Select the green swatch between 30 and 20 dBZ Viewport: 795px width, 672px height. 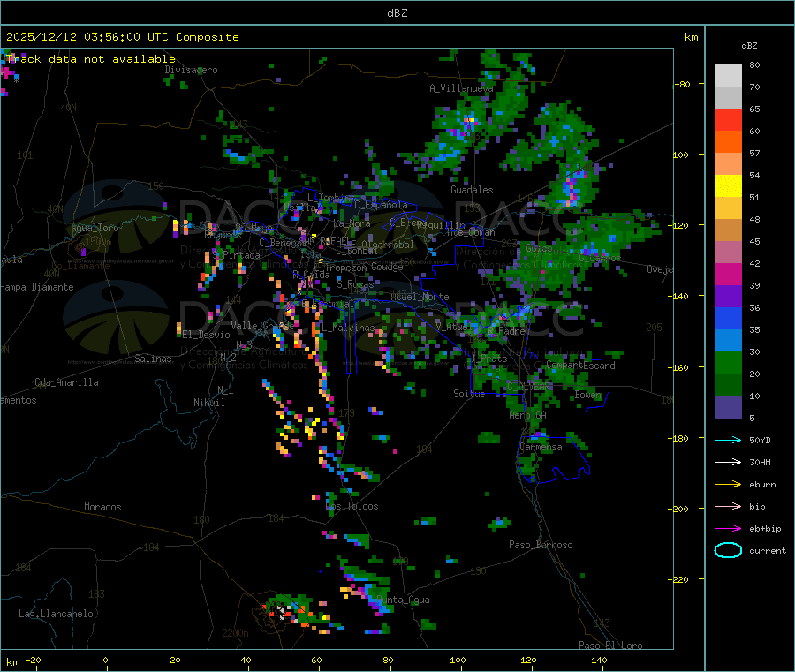tap(728, 362)
